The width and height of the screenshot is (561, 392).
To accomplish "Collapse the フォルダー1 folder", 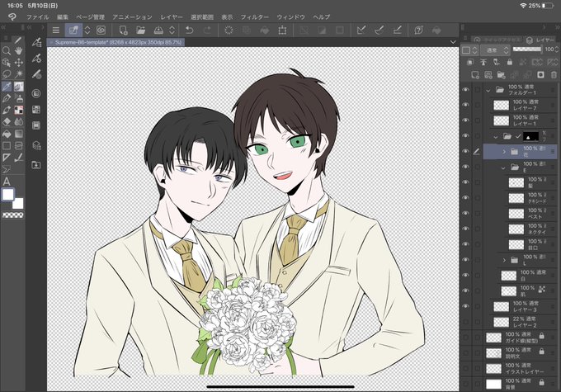I will click(488, 90).
